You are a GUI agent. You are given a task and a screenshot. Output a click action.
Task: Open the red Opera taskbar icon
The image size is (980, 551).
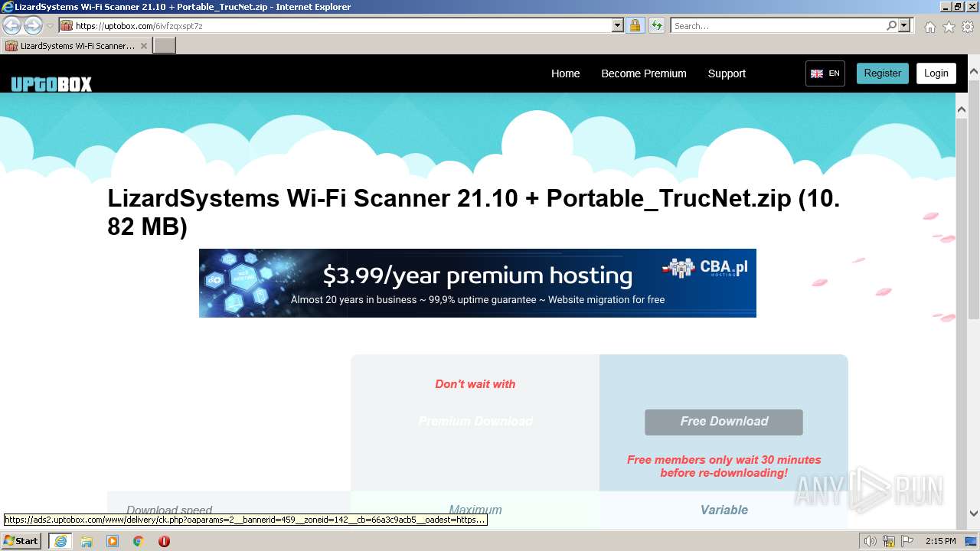point(164,541)
